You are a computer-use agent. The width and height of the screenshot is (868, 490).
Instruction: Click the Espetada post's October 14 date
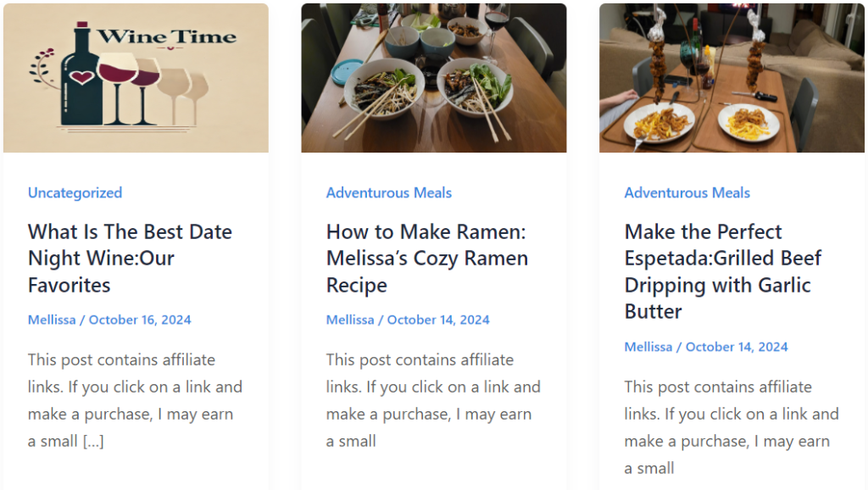coord(737,347)
